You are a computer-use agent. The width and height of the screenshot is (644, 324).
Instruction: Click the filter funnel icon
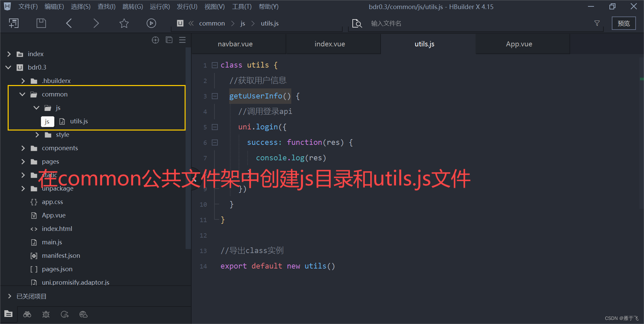point(597,23)
